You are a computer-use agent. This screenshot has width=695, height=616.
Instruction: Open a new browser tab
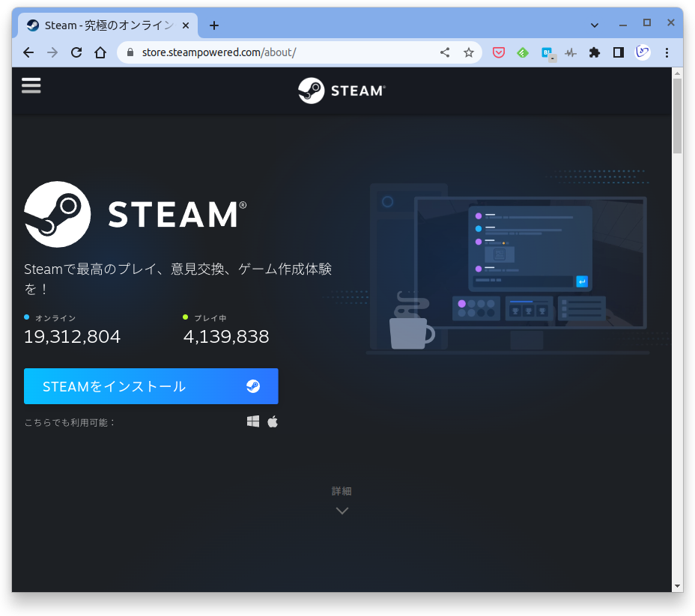(214, 25)
